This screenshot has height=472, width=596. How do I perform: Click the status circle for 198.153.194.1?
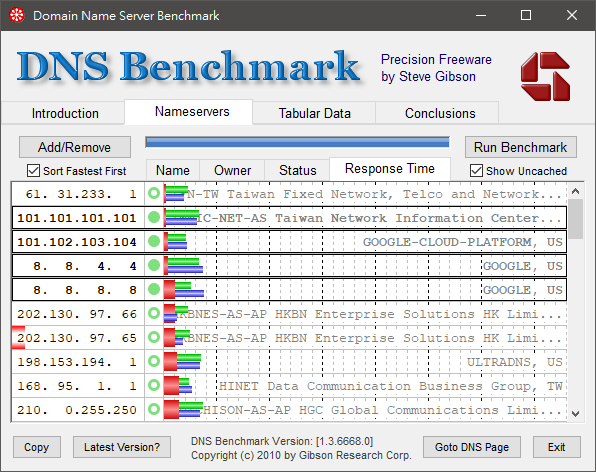tap(154, 361)
